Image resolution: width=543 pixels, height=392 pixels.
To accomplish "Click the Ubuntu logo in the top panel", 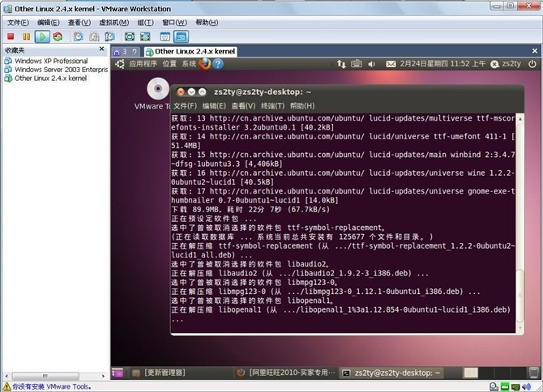I will pyautogui.click(x=120, y=64).
